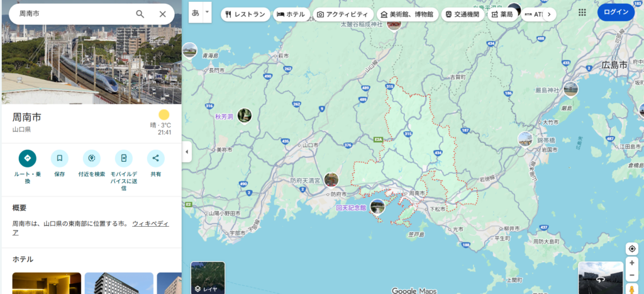Open the Google apps grid icon
The height and width of the screenshot is (294, 644).
582,12
